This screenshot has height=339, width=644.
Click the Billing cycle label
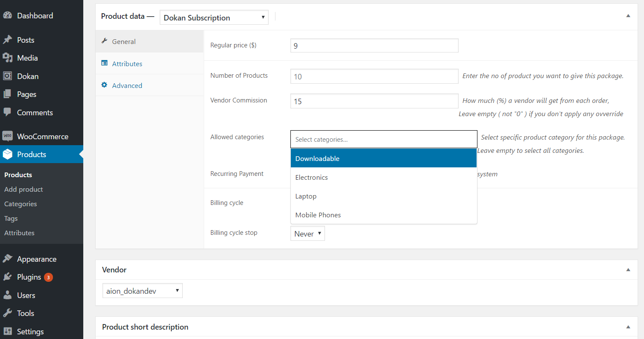click(x=227, y=203)
